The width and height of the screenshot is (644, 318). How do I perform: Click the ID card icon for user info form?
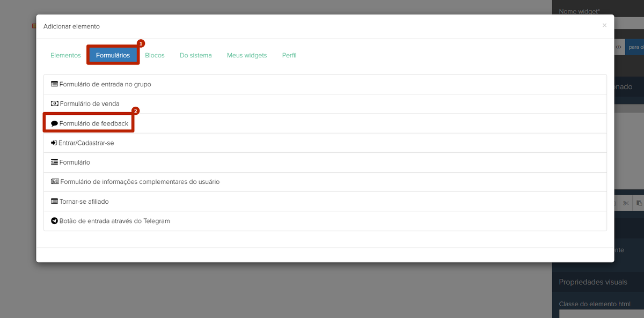(55, 182)
